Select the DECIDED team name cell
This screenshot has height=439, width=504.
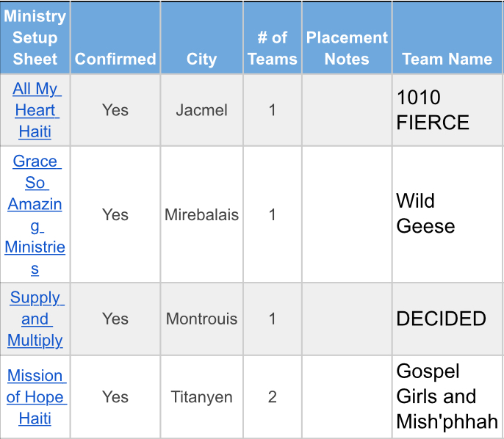(447, 319)
